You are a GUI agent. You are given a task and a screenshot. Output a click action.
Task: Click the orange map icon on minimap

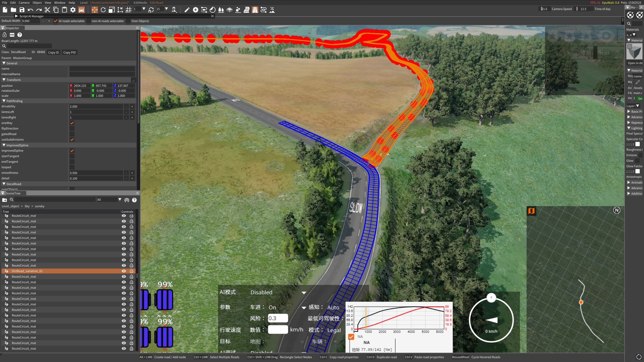click(531, 211)
